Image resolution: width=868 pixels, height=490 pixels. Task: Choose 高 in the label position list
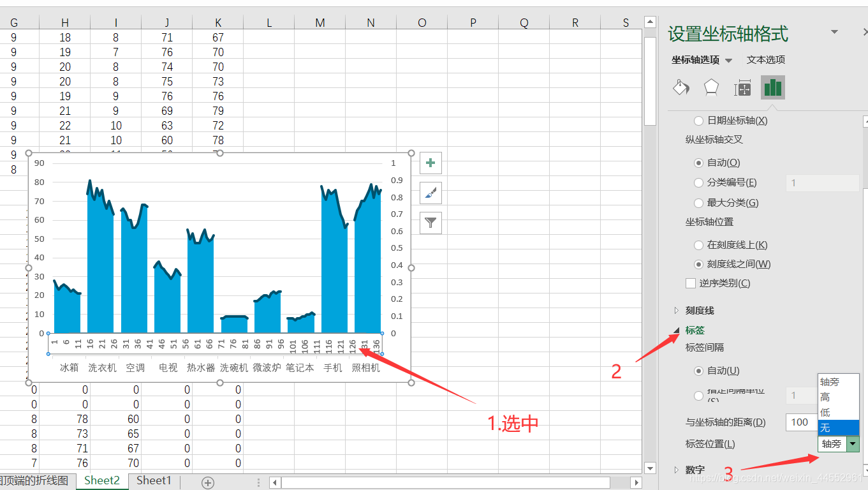[x=839, y=397]
